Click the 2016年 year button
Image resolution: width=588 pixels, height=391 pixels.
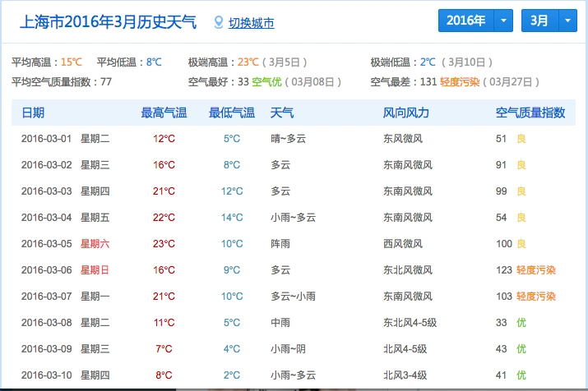coord(465,21)
